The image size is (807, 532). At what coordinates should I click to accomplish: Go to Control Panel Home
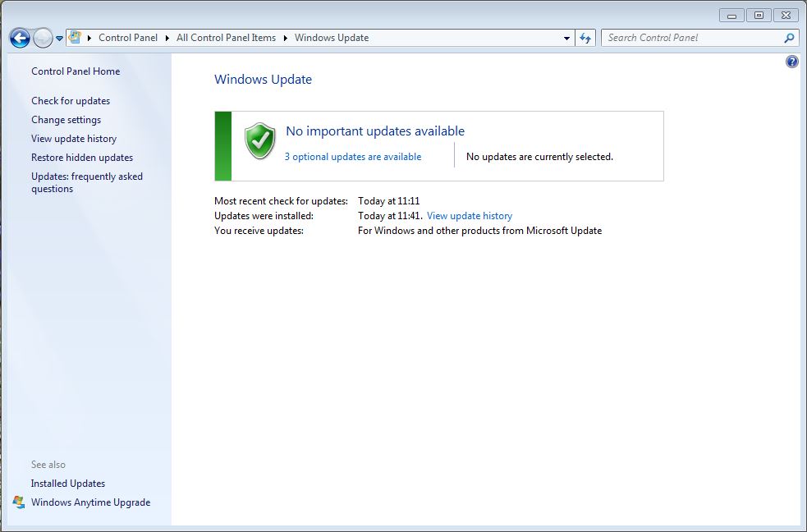click(x=76, y=71)
